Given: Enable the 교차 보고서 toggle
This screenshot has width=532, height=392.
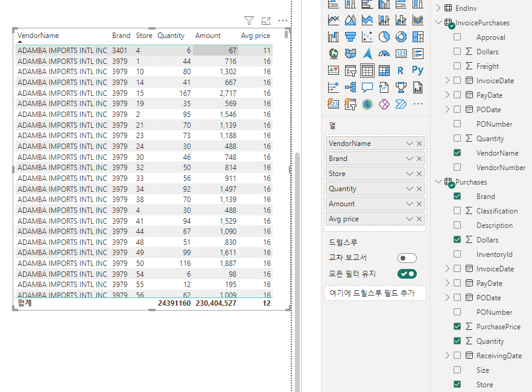Looking at the screenshot, I should [x=407, y=258].
